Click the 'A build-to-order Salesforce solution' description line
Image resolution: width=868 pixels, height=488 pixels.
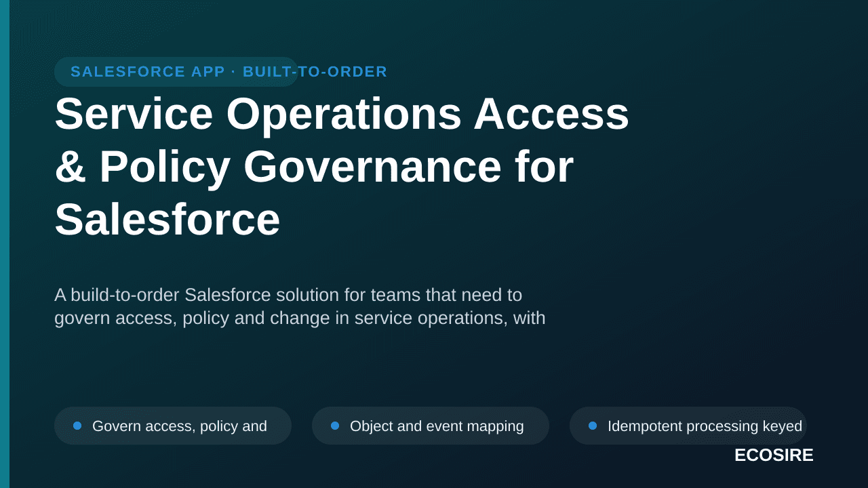(x=288, y=295)
